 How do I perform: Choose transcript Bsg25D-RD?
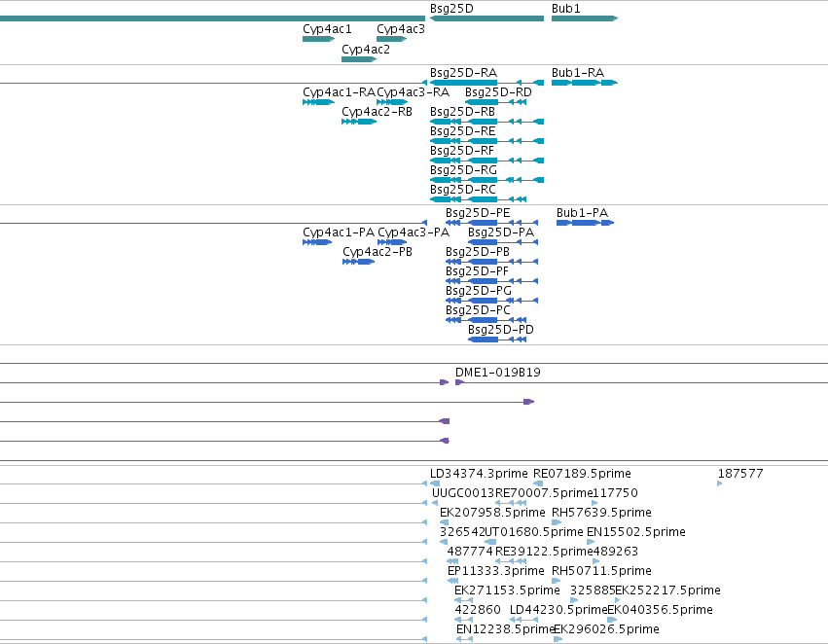496,102
